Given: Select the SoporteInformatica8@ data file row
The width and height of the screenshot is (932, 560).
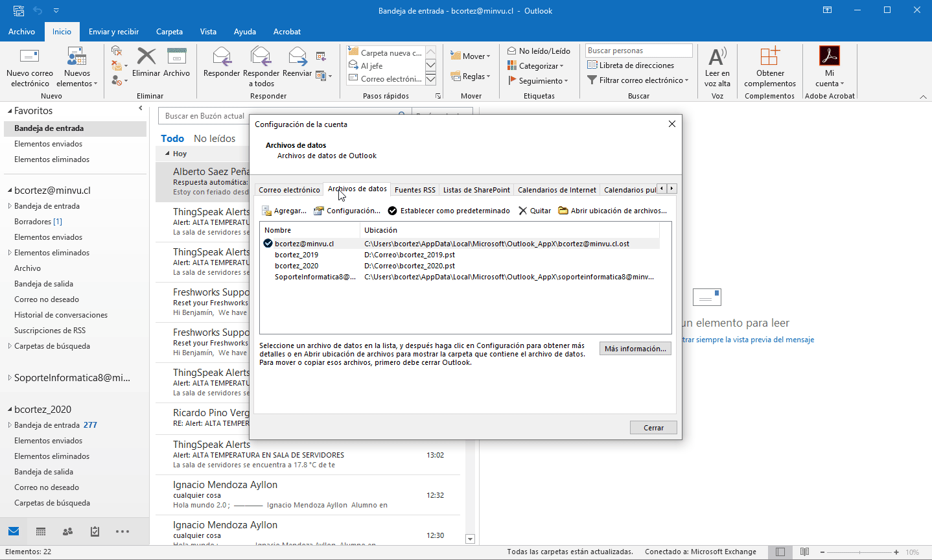Looking at the screenshot, I should 460,277.
